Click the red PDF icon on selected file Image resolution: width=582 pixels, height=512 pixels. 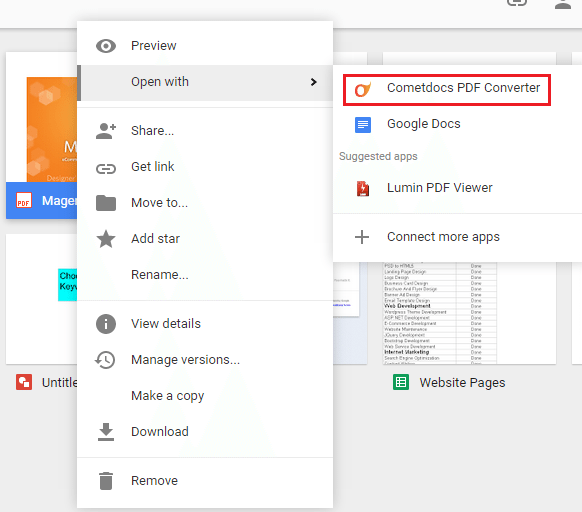tap(24, 200)
